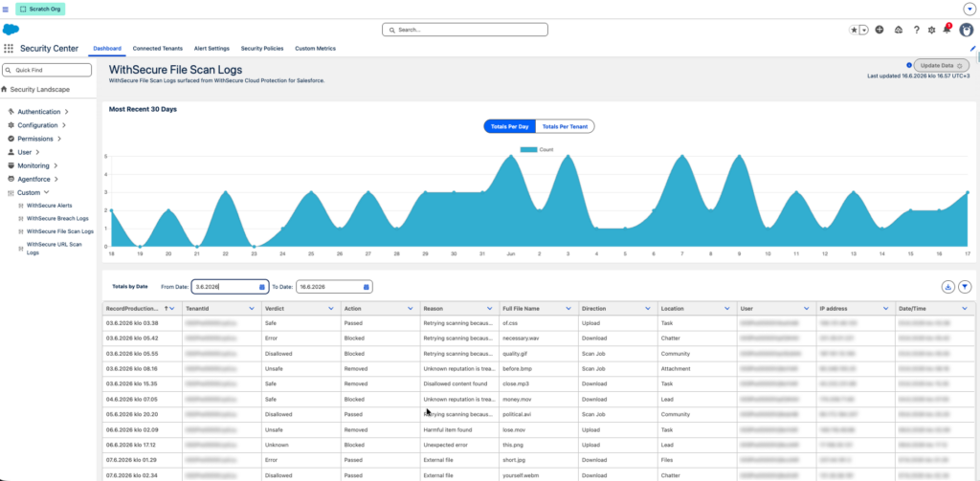The height and width of the screenshot is (481, 980).
Task: Click the help question mark icon
Action: (916, 30)
